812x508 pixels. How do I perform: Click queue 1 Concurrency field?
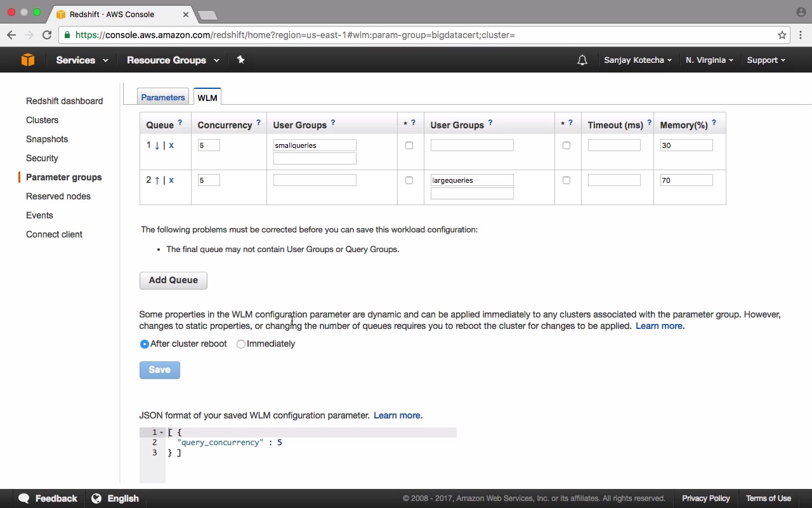pos(209,145)
